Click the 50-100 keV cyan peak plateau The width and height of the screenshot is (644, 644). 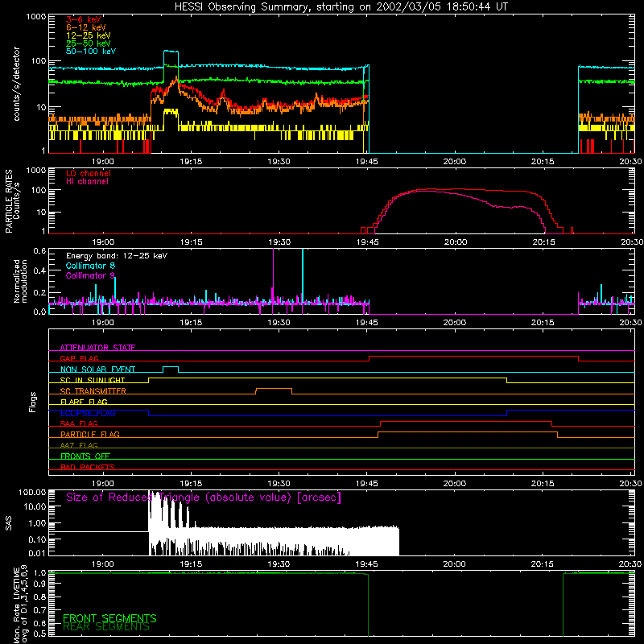pos(171,52)
